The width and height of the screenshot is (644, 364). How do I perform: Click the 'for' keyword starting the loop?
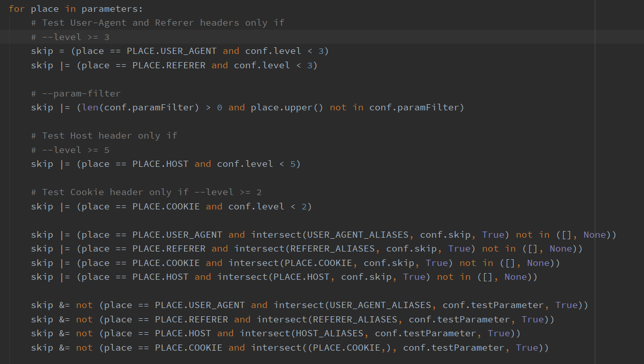click(x=16, y=9)
